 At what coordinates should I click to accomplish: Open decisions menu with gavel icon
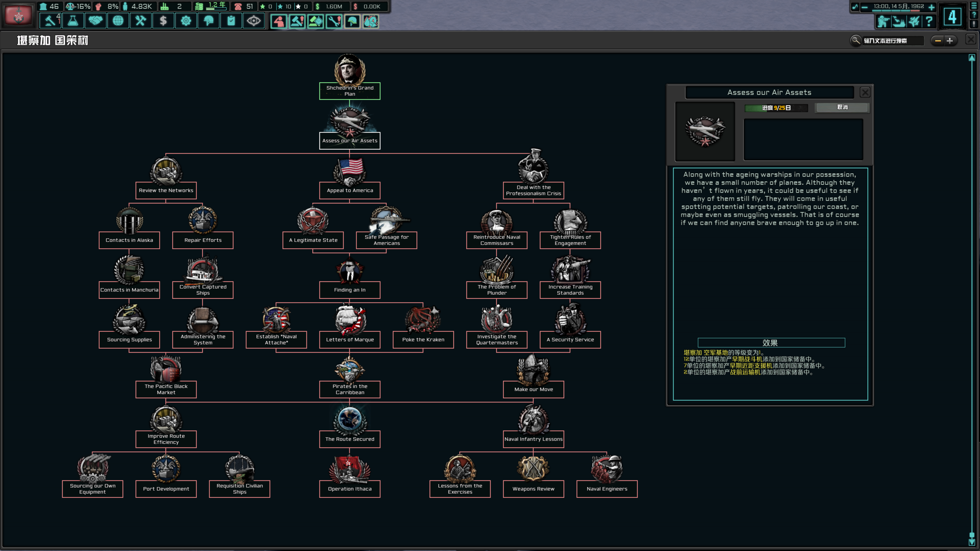click(x=50, y=20)
